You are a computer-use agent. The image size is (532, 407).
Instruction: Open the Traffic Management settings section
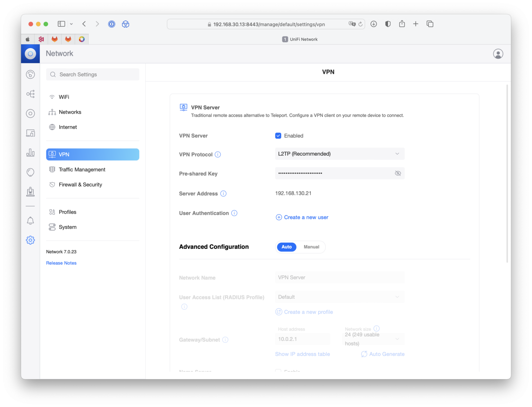pyautogui.click(x=82, y=170)
